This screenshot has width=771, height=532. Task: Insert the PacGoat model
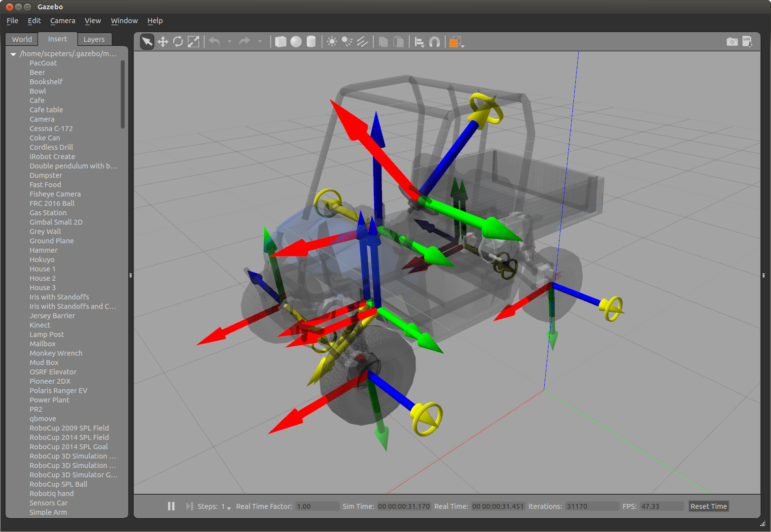tap(43, 63)
